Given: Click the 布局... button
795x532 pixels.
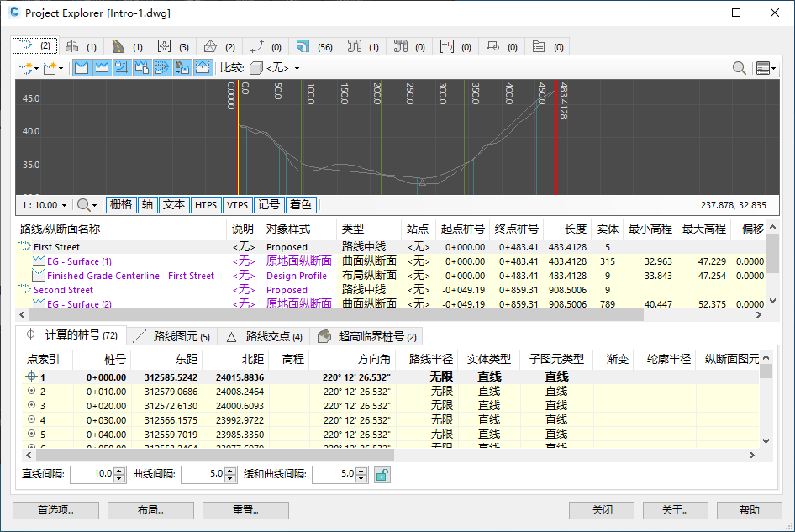Looking at the screenshot, I should pos(150,510).
